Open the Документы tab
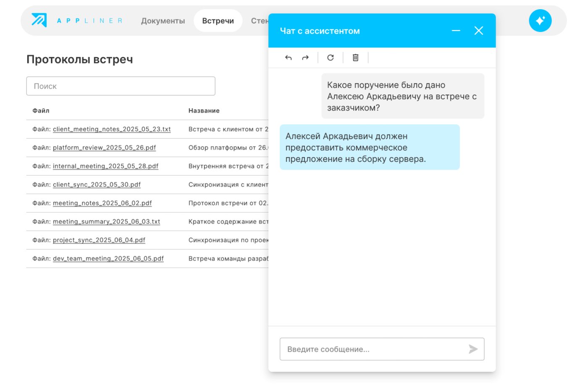This screenshot has width=588, height=392. [x=163, y=21]
